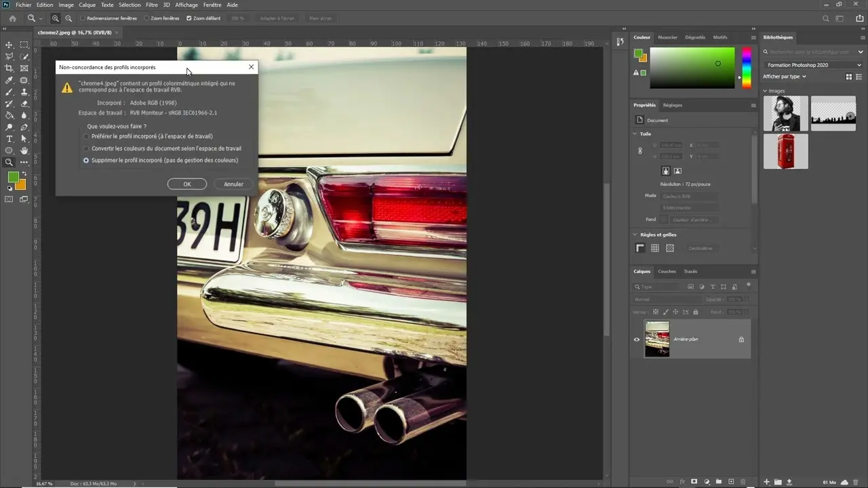
Task: Switch to the Couches tab
Action: coord(667,271)
